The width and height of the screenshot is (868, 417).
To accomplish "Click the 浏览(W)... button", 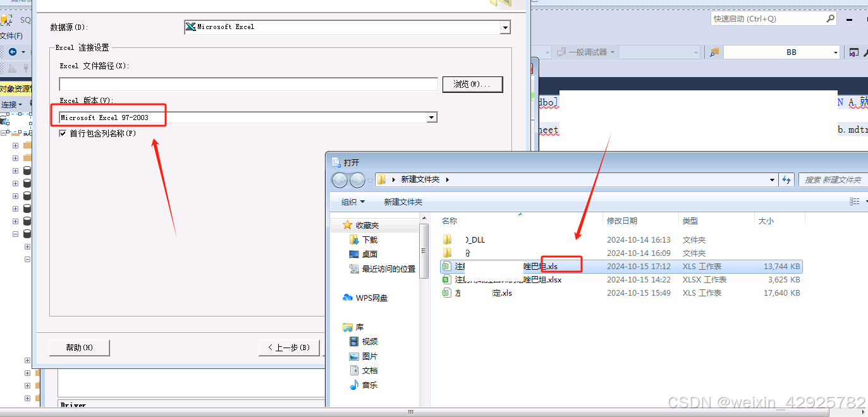I will pos(473,84).
